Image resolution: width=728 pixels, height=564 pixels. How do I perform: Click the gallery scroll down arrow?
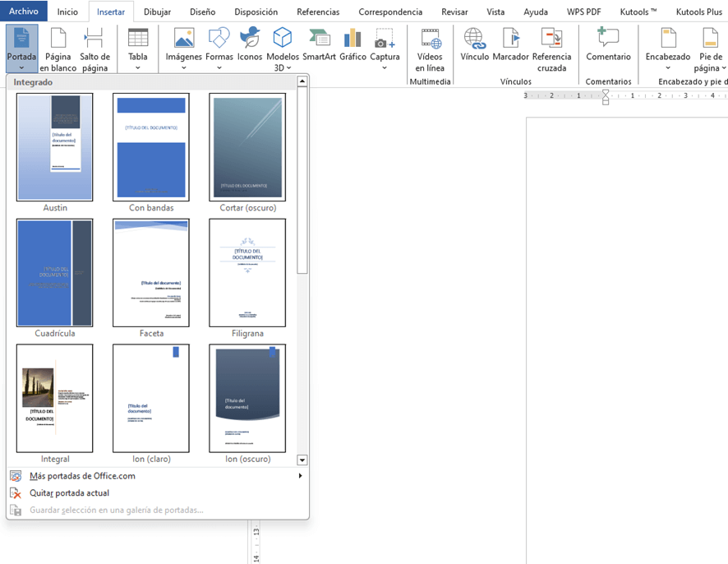302,460
